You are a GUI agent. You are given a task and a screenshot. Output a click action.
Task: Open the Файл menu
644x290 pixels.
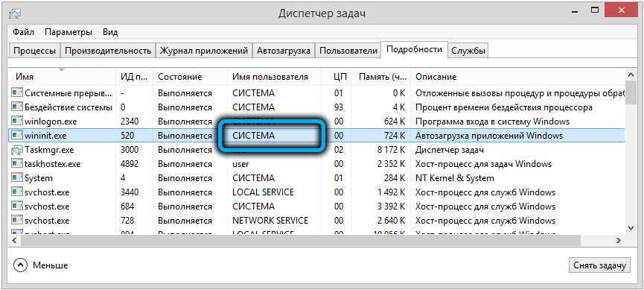(23, 32)
